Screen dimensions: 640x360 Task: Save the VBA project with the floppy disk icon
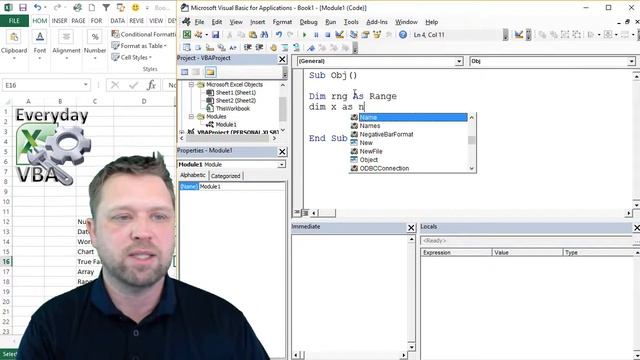216,35
